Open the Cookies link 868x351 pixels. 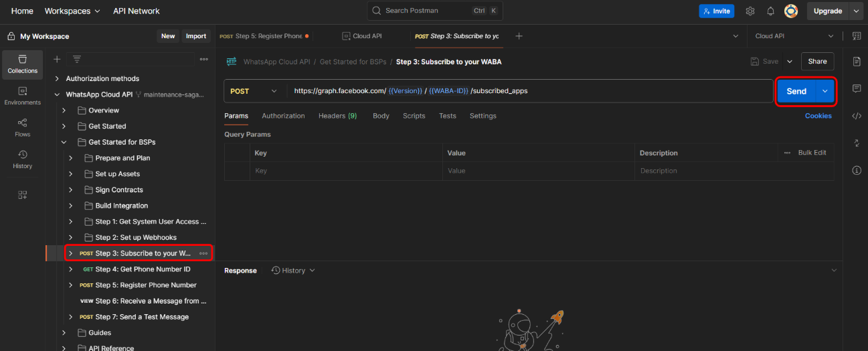point(818,116)
